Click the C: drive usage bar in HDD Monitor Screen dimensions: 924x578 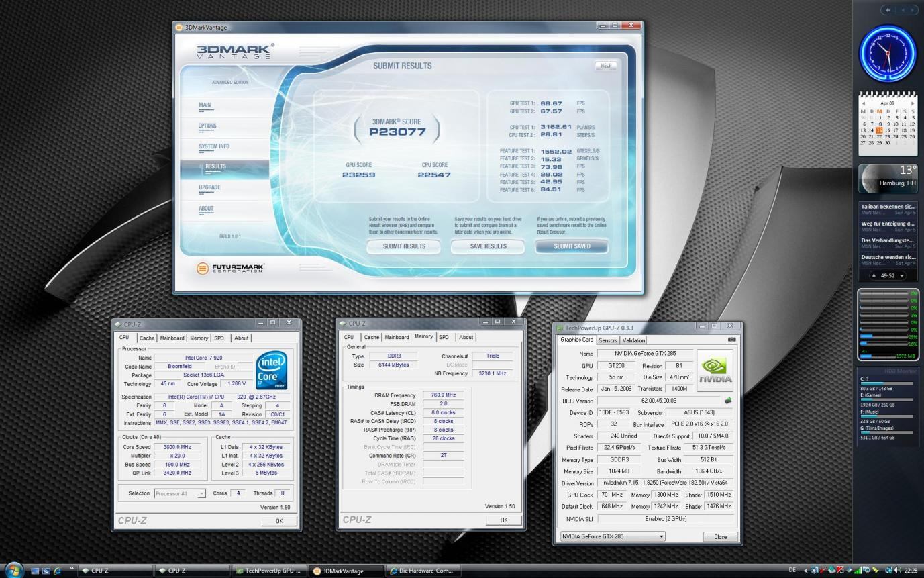point(887,383)
